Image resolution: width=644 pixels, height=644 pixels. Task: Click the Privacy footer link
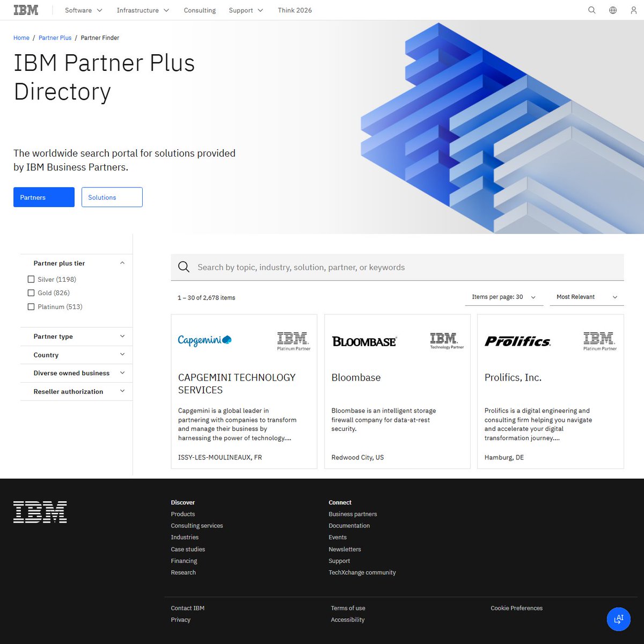[x=181, y=620]
